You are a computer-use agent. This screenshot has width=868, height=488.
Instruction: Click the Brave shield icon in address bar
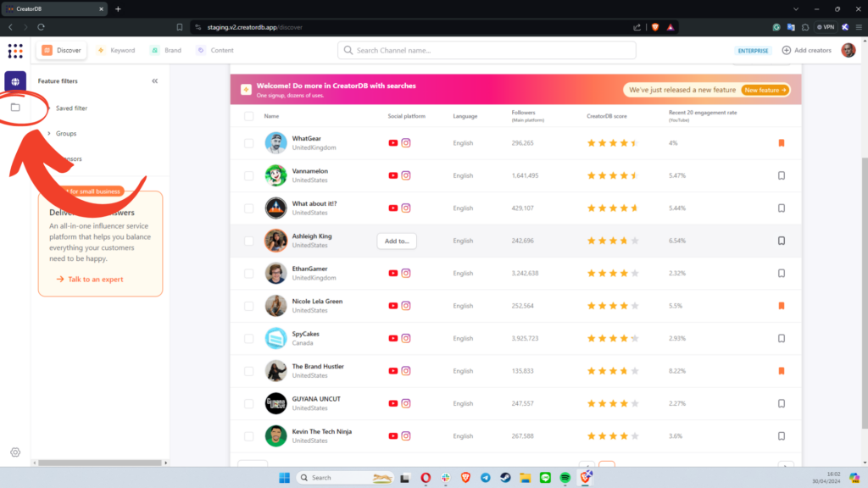click(655, 27)
